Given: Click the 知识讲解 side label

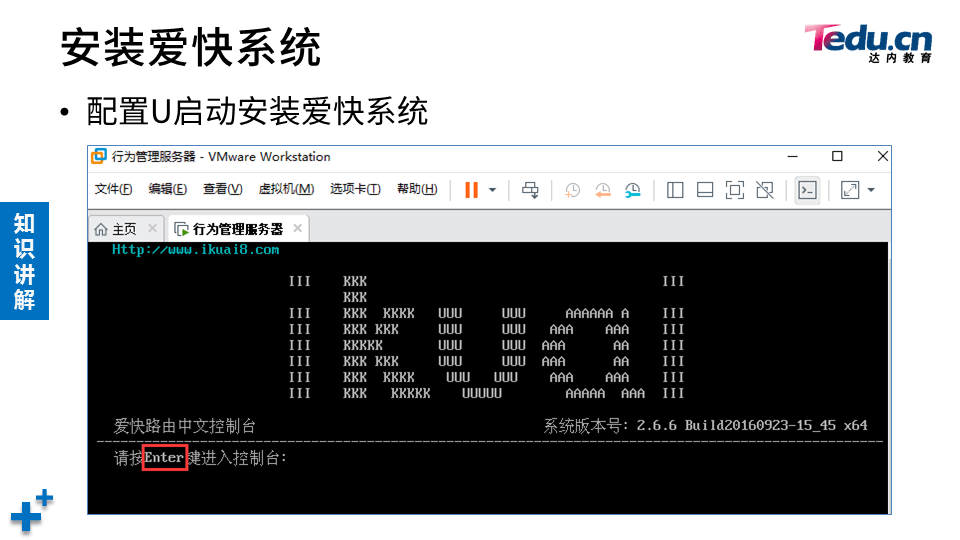Looking at the screenshot, I should point(24,261).
